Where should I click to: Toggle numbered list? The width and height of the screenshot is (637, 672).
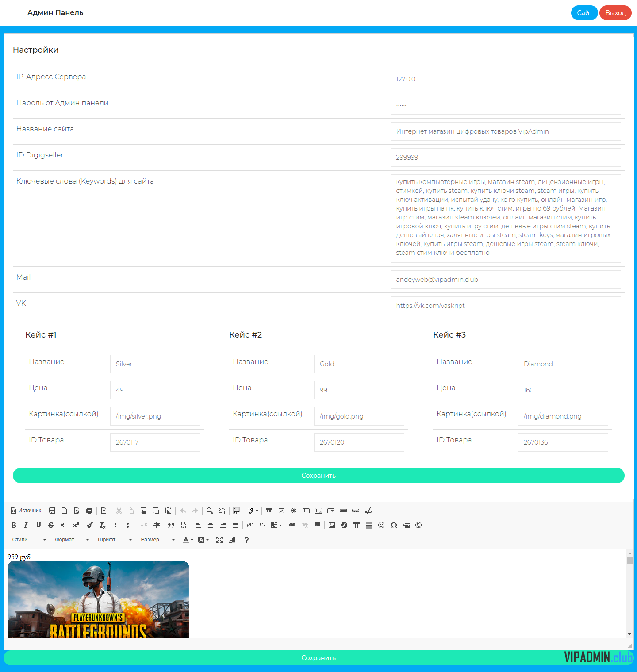(x=117, y=525)
